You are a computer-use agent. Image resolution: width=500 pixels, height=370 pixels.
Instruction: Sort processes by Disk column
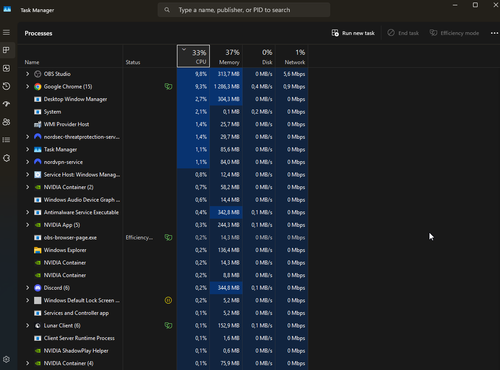pyautogui.click(x=259, y=56)
